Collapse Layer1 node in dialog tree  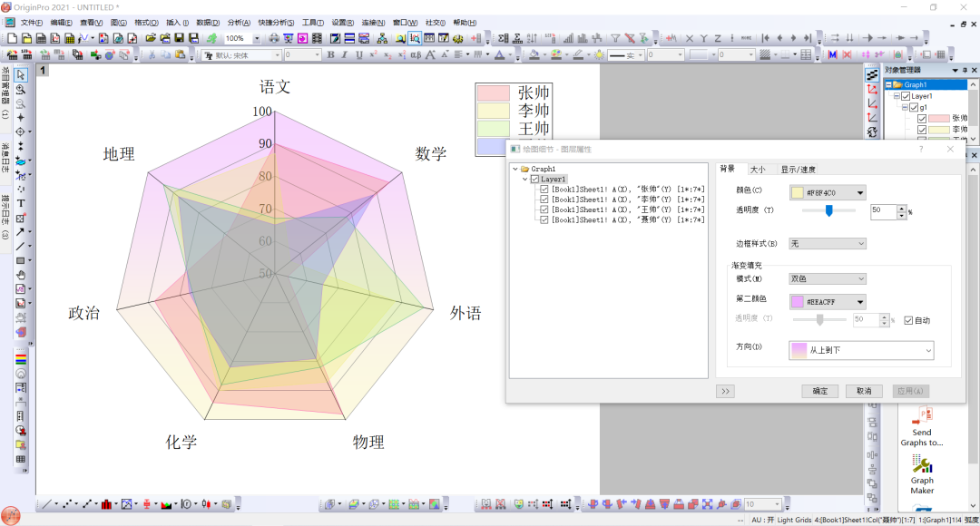pyautogui.click(x=525, y=180)
